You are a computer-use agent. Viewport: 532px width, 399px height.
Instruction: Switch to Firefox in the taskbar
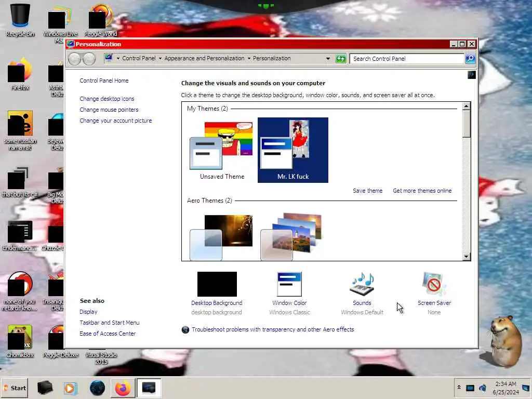click(123, 388)
